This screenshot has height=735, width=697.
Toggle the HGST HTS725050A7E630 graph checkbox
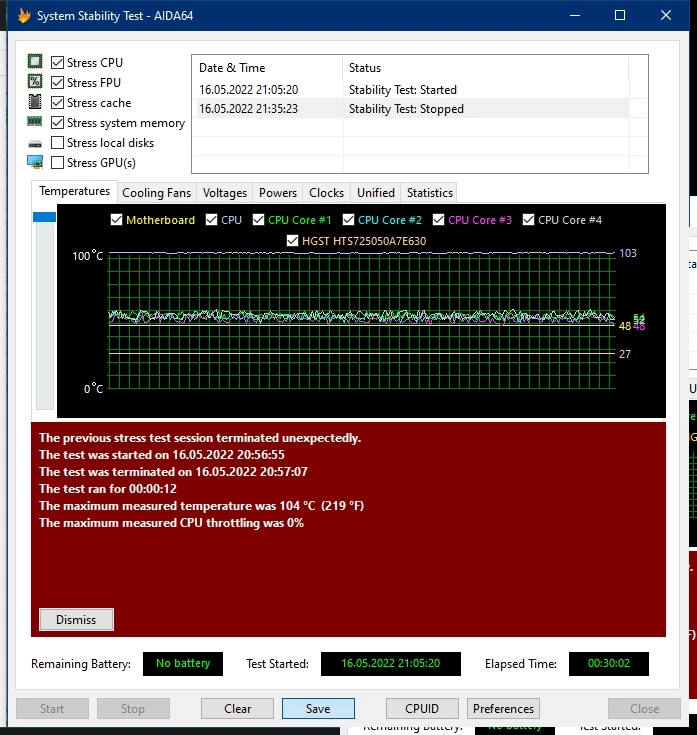coord(292,240)
